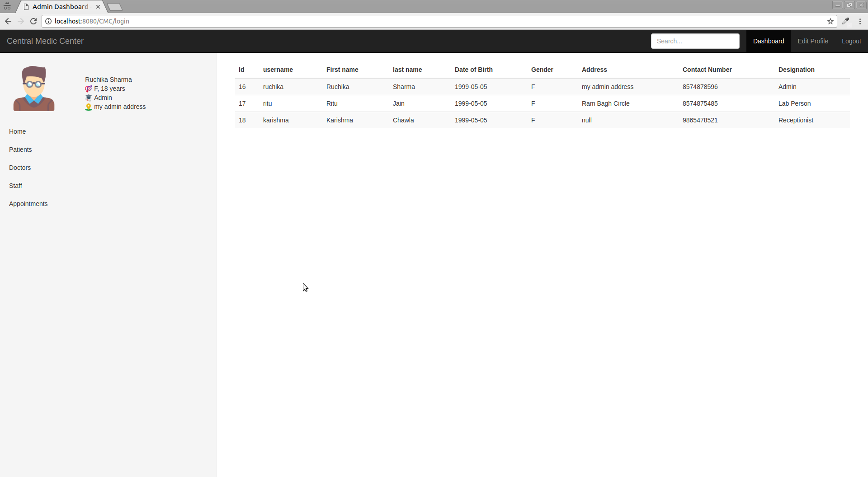Image resolution: width=868 pixels, height=477 pixels.
Task: Click the eyedropper extension icon
Action: pyautogui.click(x=845, y=21)
